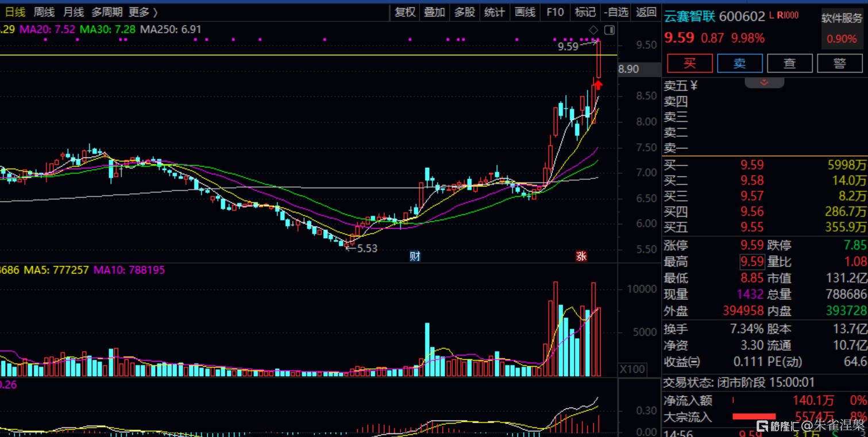Open the 复权 adjustment menu
Screen dimensions: 868x437
tap(405, 12)
